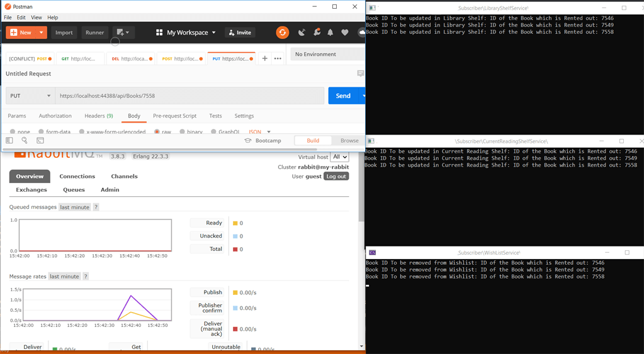Open the Params tab
644x354 pixels.
point(17,116)
